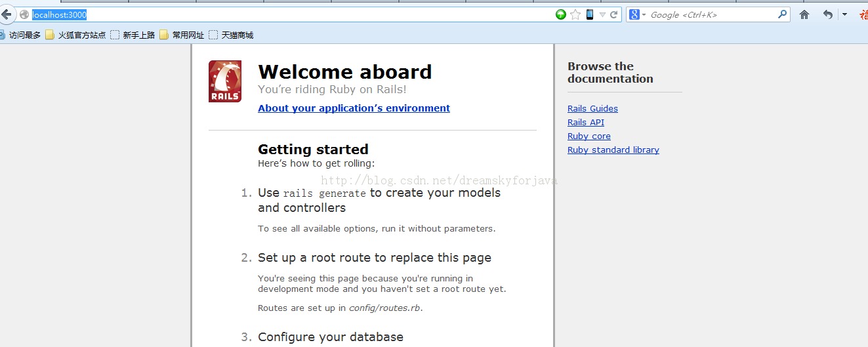This screenshot has width=868, height=347.
Task: Click into the Google search input field
Action: pos(712,14)
